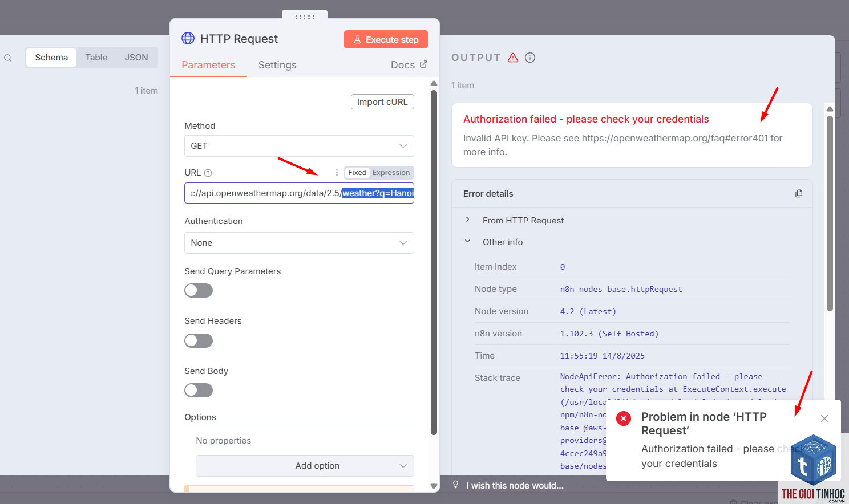The width and height of the screenshot is (849, 504).
Task: Click the Import cURL button
Action: click(x=382, y=102)
